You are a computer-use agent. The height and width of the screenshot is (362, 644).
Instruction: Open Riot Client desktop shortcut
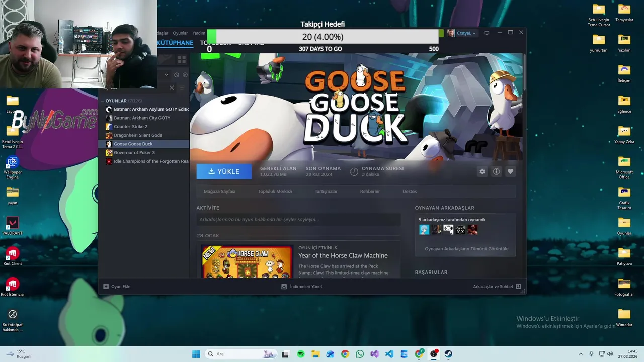click(13, 256)
